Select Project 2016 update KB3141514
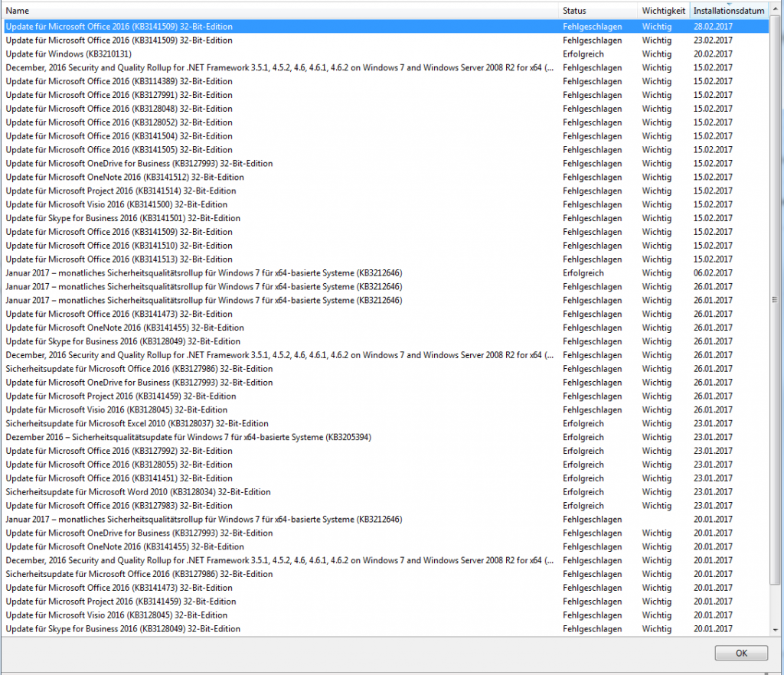Screen dimensions: 784x675 (386, 191)
